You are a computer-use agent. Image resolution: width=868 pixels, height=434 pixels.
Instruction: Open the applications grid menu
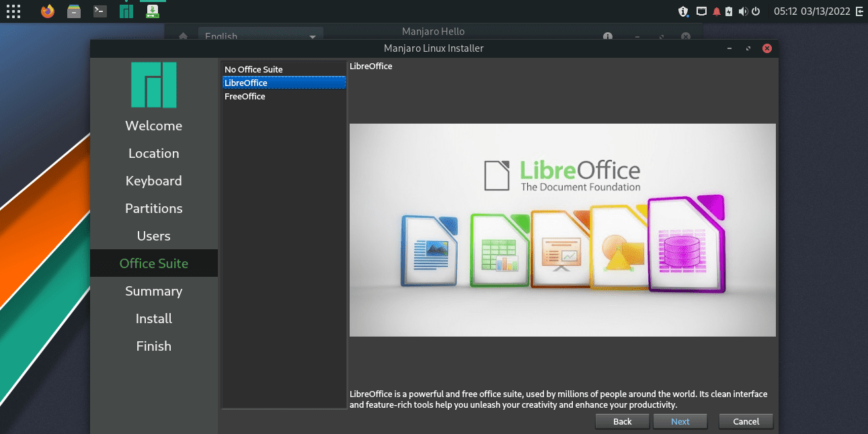point(13,11)
